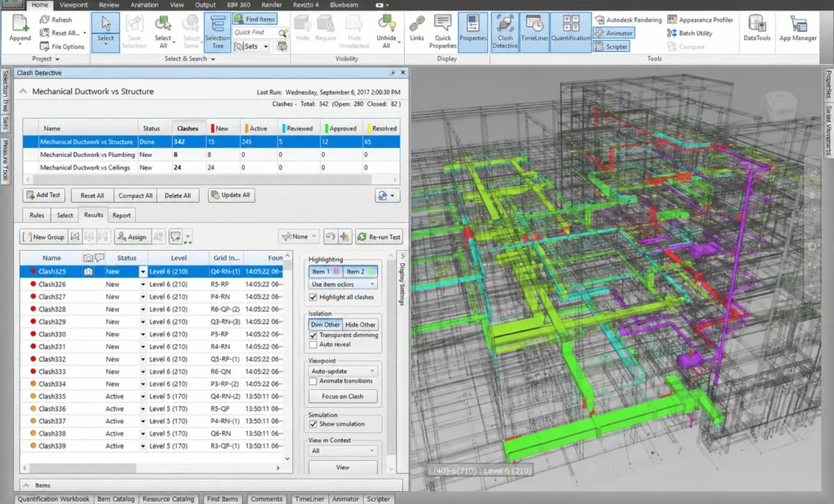834x504 pixels.
Task: Click the Assign clash icon button
Action: (x=131, y=237)
